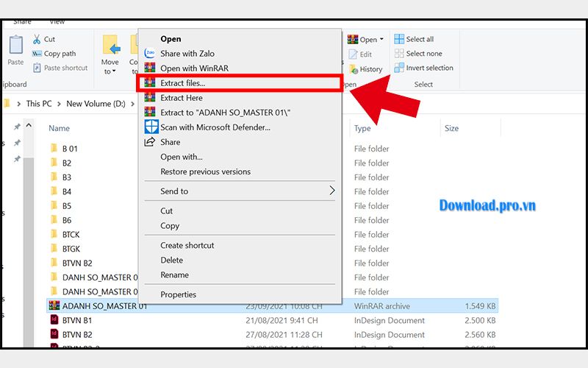This screenshot has height=368, width=588.
Task: Select the folder named BTGK
Action: (71, 248)
